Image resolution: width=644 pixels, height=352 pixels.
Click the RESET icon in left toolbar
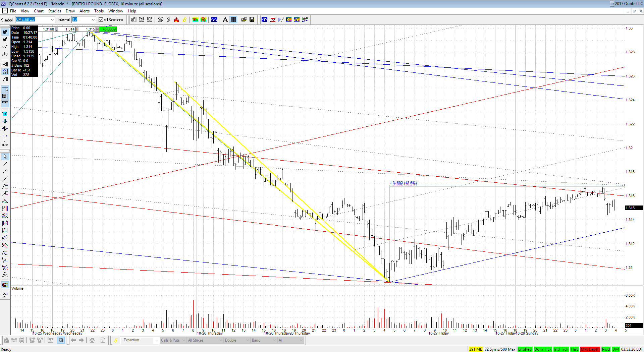(x=5, y=143)
